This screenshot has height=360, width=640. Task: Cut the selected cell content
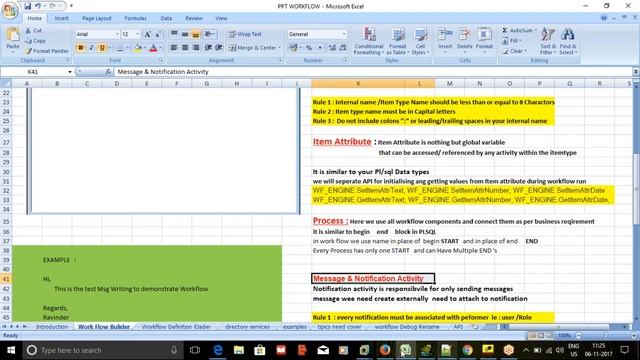[x=33, y=31]
